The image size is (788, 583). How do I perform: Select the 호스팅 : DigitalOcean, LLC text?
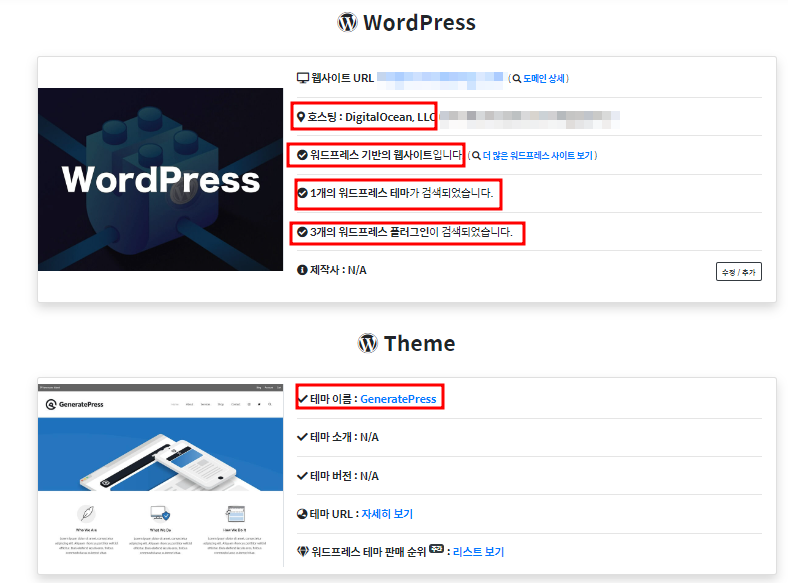click(371, 117)
